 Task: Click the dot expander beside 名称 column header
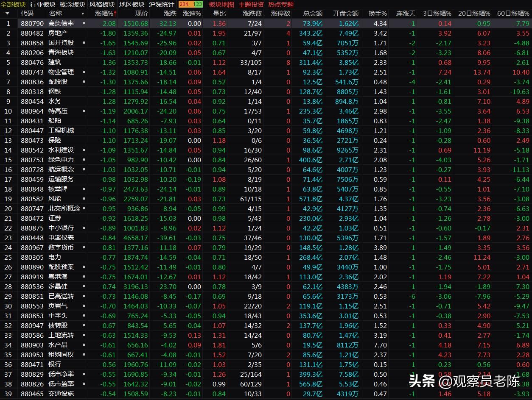coord(84,13)
